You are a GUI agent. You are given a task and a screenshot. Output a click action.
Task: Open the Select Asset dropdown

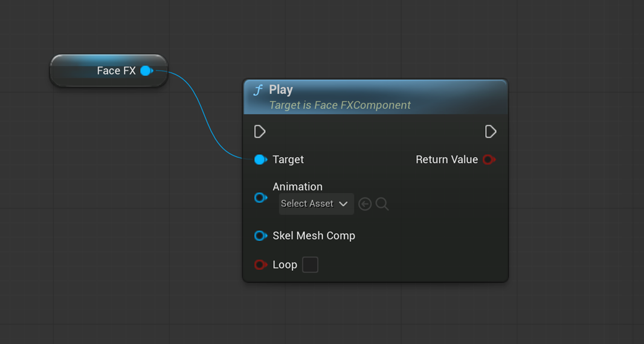coord(316,204)
